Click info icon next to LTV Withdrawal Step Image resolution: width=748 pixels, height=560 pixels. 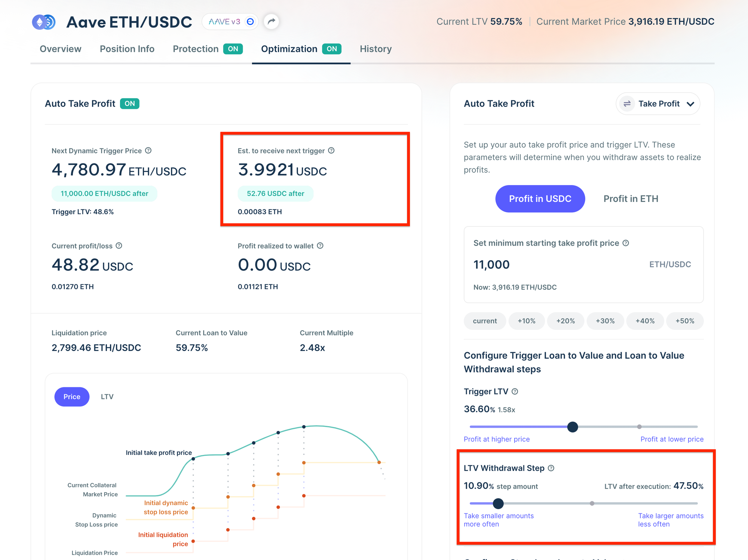pyautogui.click(x=551, y=468)
